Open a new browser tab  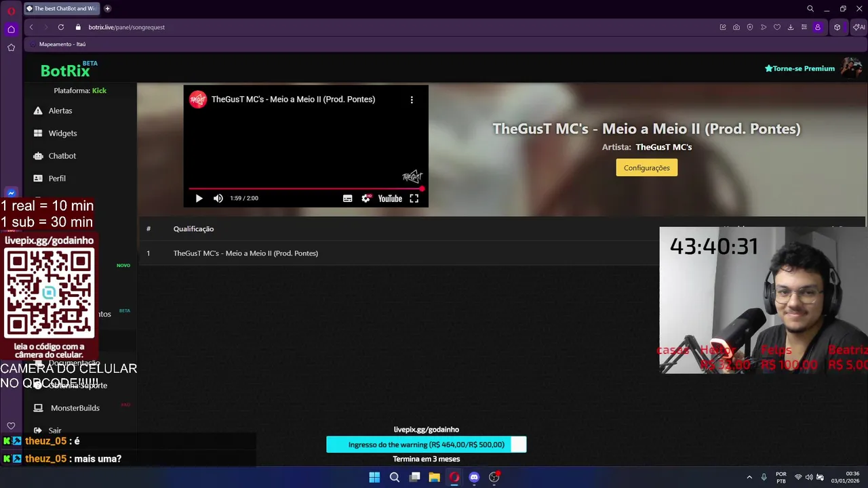click(107, 9)
